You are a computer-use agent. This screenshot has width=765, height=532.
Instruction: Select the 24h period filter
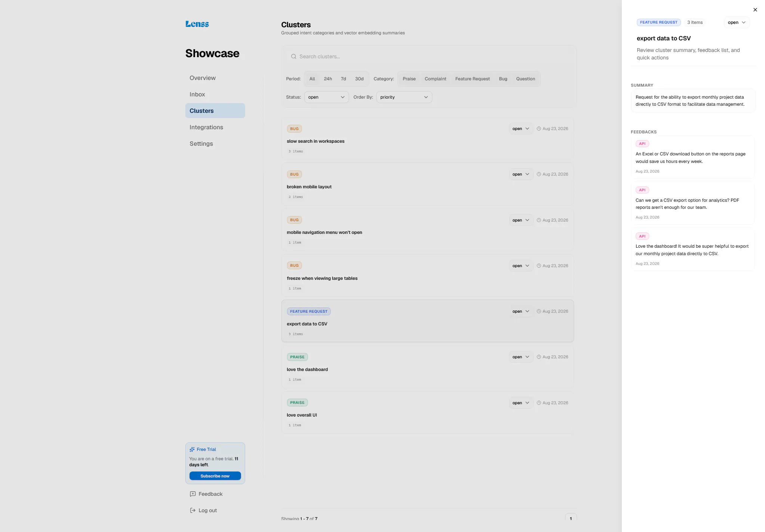[328, 79]
